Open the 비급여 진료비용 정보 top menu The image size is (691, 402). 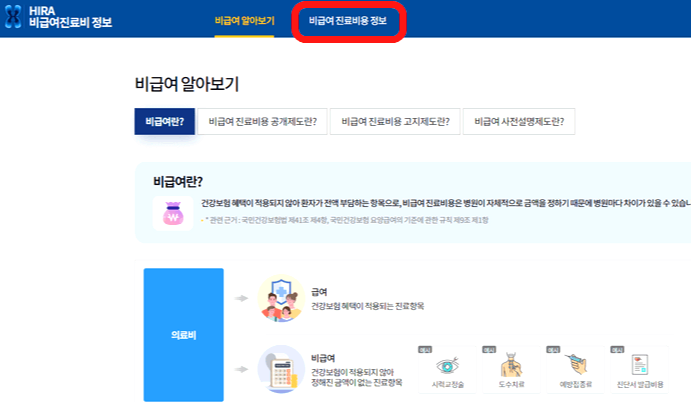tap(348, 21)
